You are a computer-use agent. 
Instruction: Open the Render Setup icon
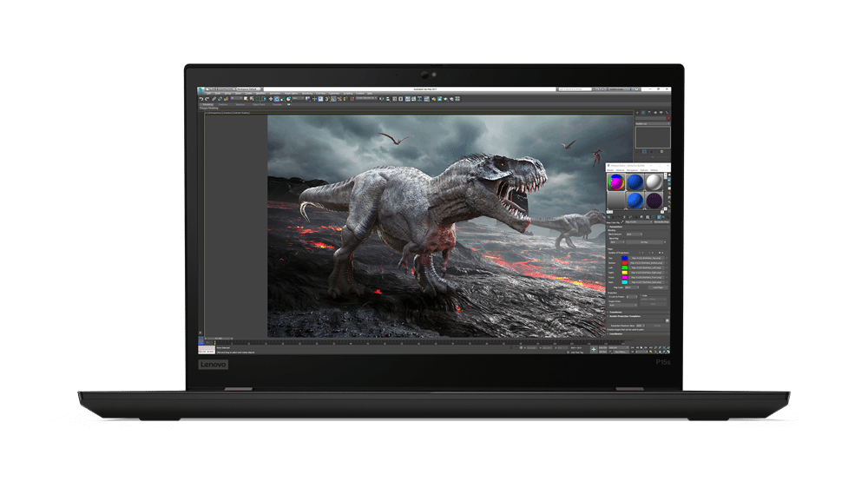coord(433,99)
